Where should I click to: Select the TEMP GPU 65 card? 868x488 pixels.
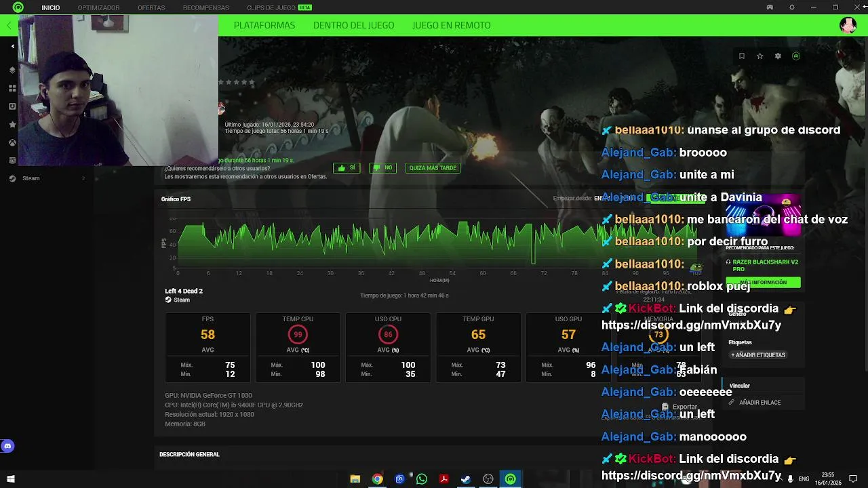478,348
